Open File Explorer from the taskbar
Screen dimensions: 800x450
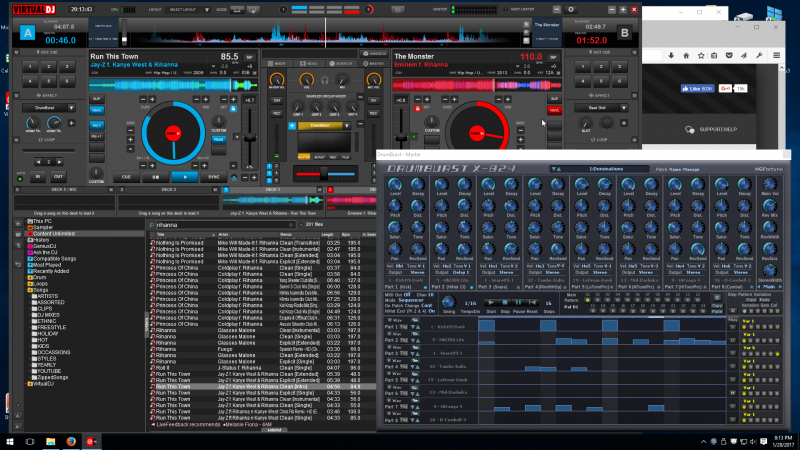click(51, 441)
